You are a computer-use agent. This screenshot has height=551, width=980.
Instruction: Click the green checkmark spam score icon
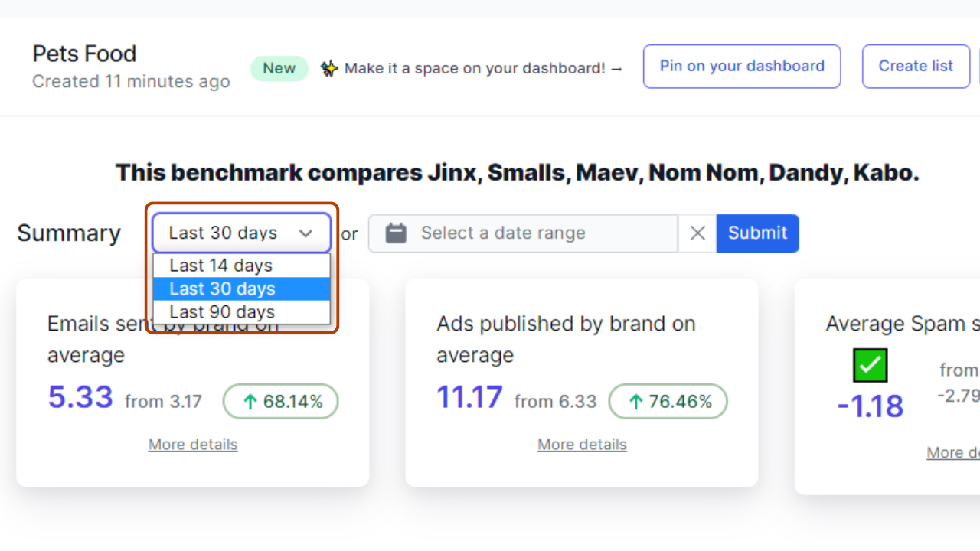tap(870, 366)
